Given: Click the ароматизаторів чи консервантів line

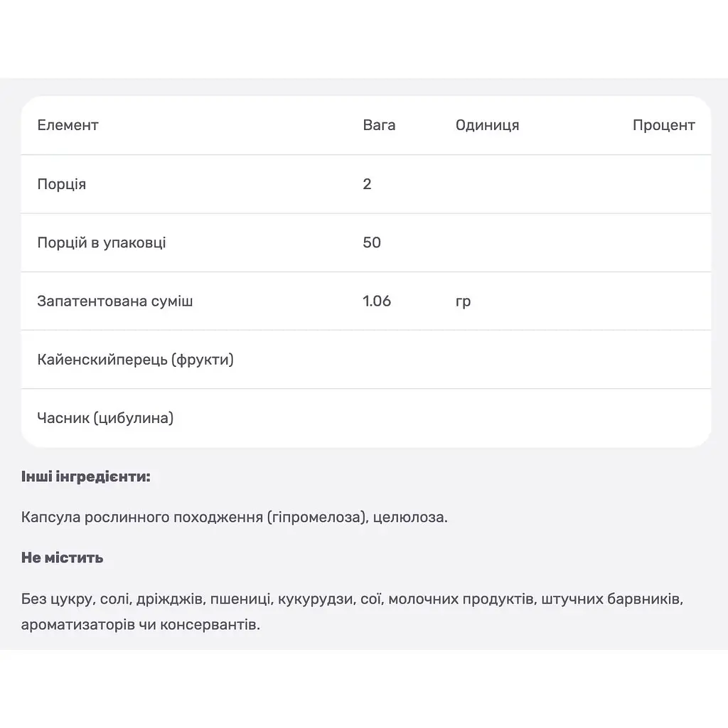Looking at the screenshot, I should pyautogui.click(x=141, y=625).
